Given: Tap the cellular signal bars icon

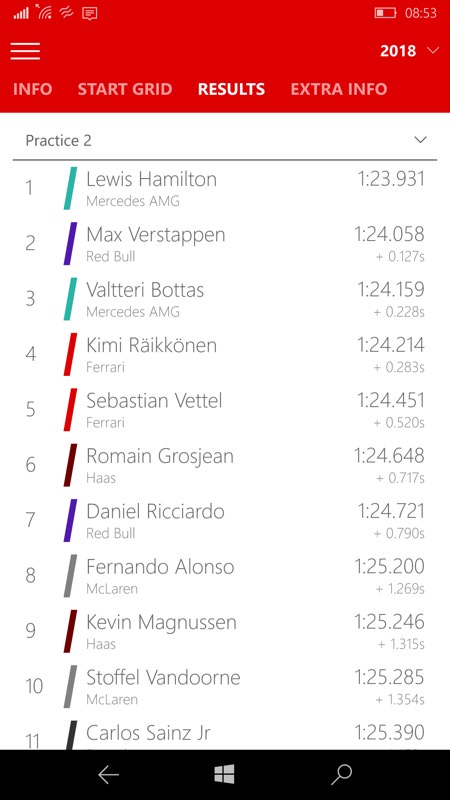Looking at the screenshot, I should pyautogui.click(x=21, y=13).
